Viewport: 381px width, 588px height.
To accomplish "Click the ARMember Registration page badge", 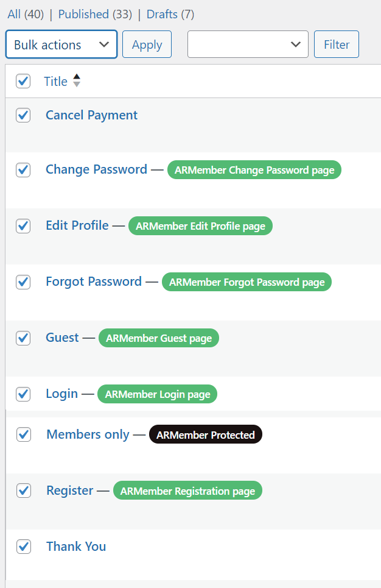I will [187, 491].
